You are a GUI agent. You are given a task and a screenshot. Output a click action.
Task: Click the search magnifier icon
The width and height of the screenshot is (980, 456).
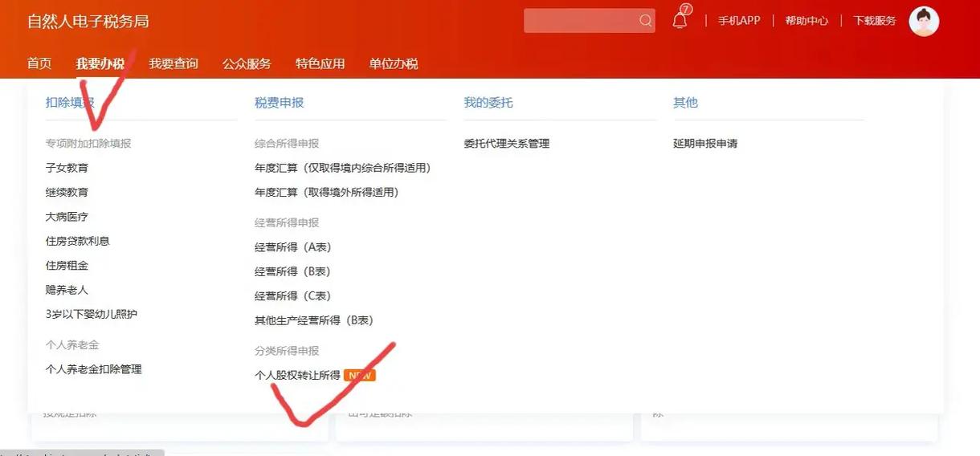coord(646,21)
